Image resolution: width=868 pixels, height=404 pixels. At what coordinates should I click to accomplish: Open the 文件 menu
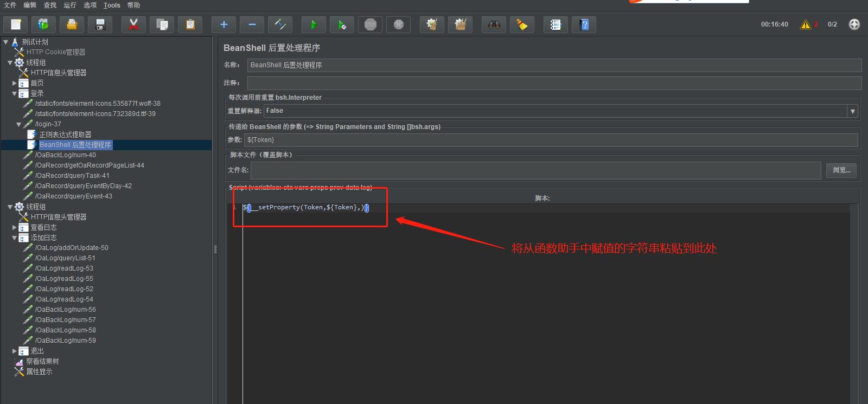pyautogui.click(x=10, y=5)
